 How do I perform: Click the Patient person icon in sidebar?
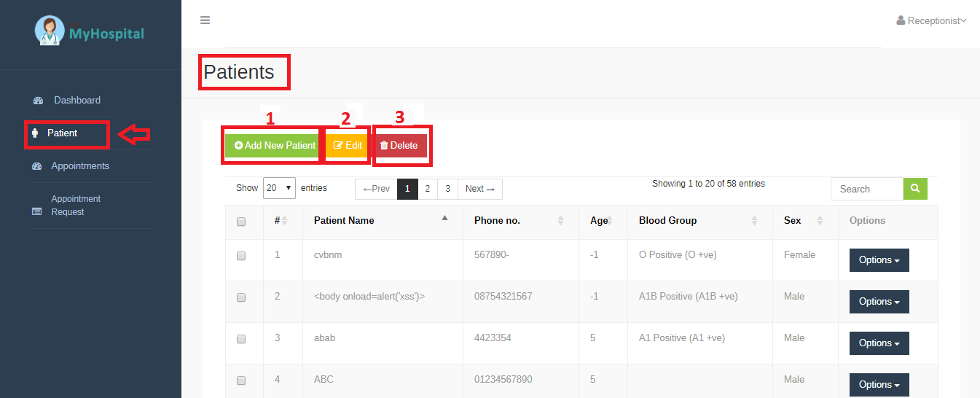pyautogui.click(x=34, y=133)
